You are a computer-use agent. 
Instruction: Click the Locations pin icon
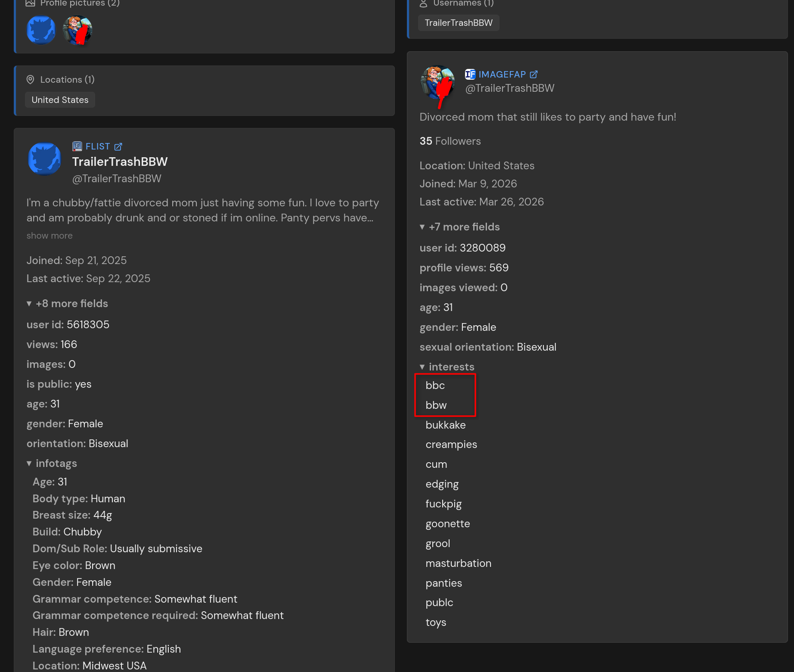[30, 80]
